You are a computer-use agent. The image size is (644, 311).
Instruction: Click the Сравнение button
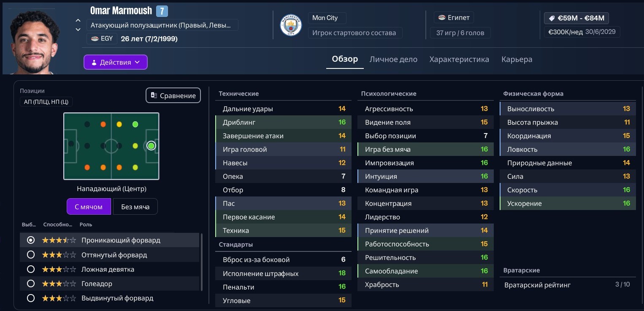click(173, 95)
